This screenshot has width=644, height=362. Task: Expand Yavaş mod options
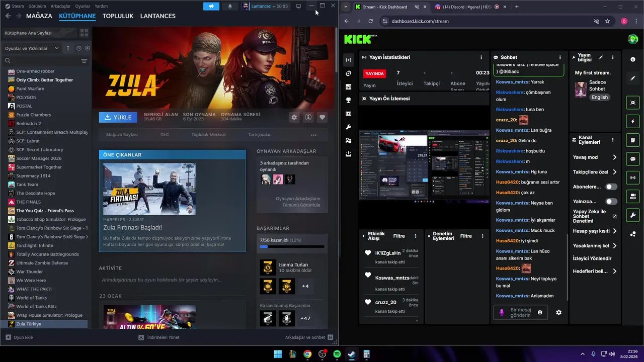[614, 157]
